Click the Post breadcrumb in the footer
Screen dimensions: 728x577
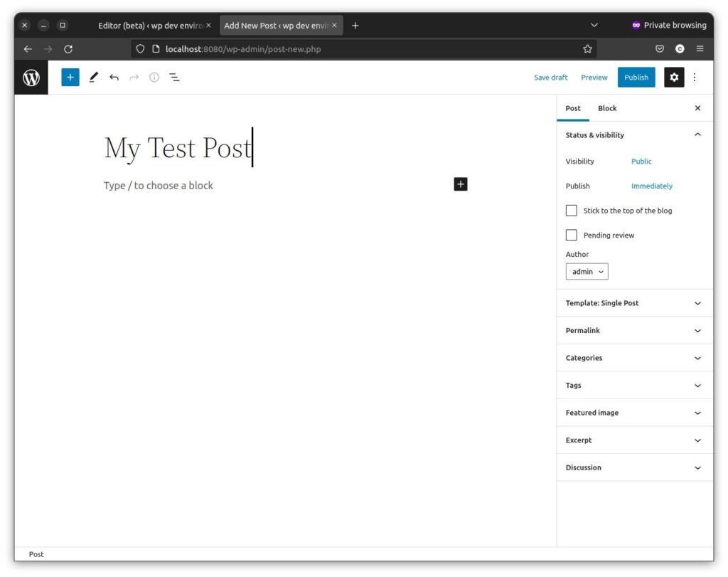coord(36,555)
